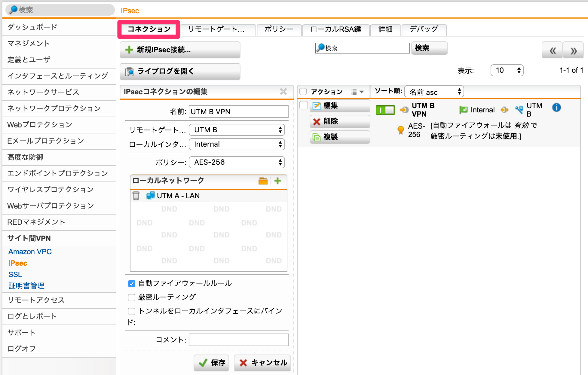Remove UTM A - LAN via trash icon
The width and height of the screenshot is (588, 375).
pos(136,196)
